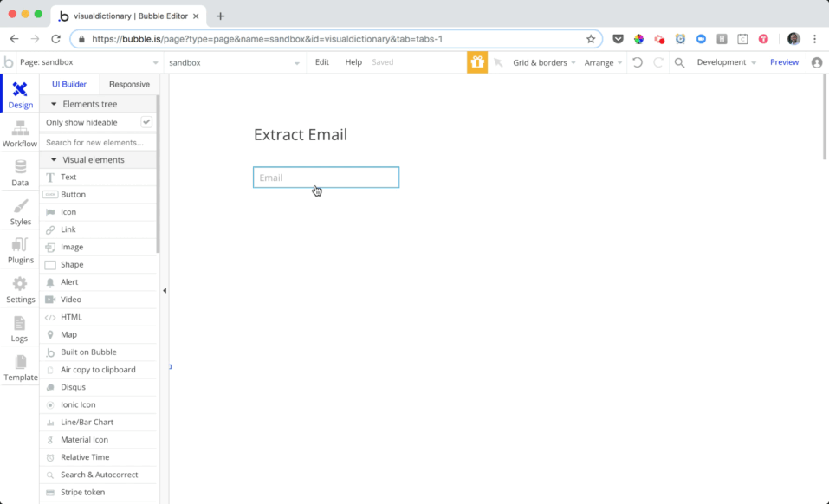This screenshot has width=829, height=504.
Task: Open the Help menu
Action: tap(353, 62)
